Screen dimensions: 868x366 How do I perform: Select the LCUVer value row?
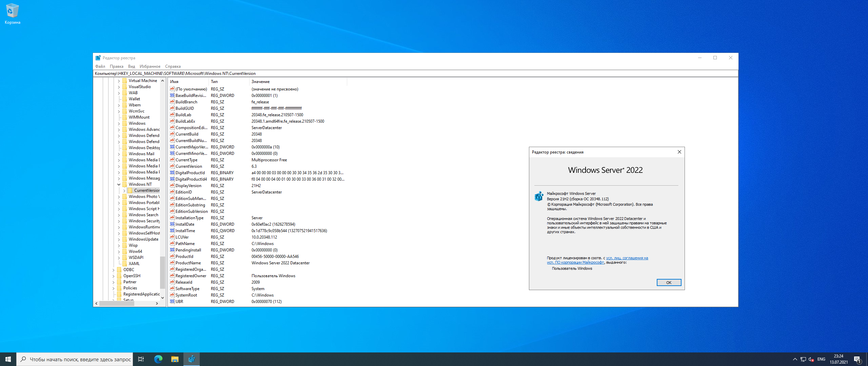click(258, 237)
